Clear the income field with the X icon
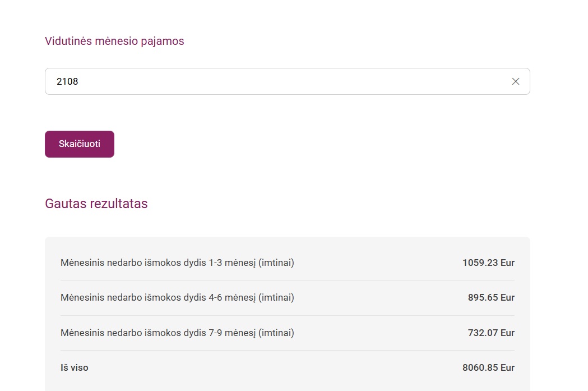 (x=516, y=81)
